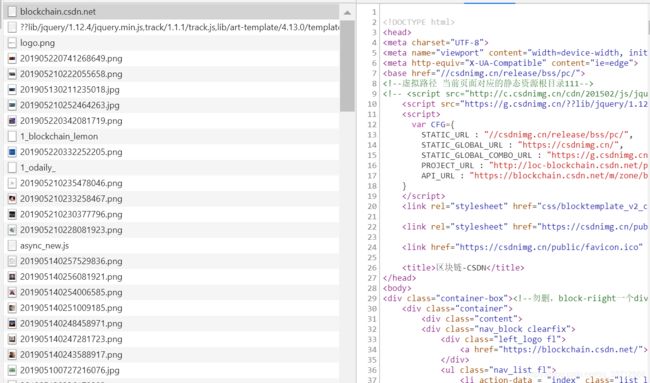Viewport: 650px width, 383px height.
Task: Click thumbnail icon of 201905140257529836.png
Action: [x=12, y=261]
